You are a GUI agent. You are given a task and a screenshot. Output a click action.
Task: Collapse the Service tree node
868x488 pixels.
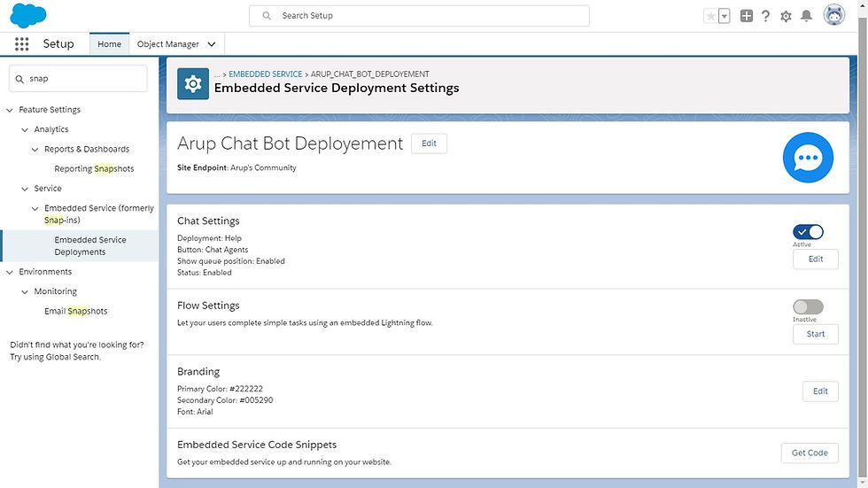(x=25, y=189)
